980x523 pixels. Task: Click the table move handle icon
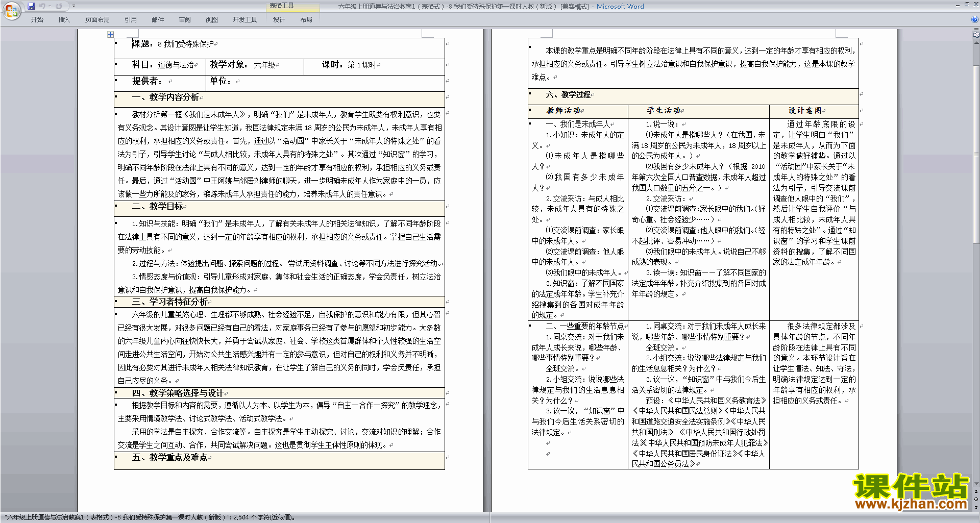tap(110, 34)
